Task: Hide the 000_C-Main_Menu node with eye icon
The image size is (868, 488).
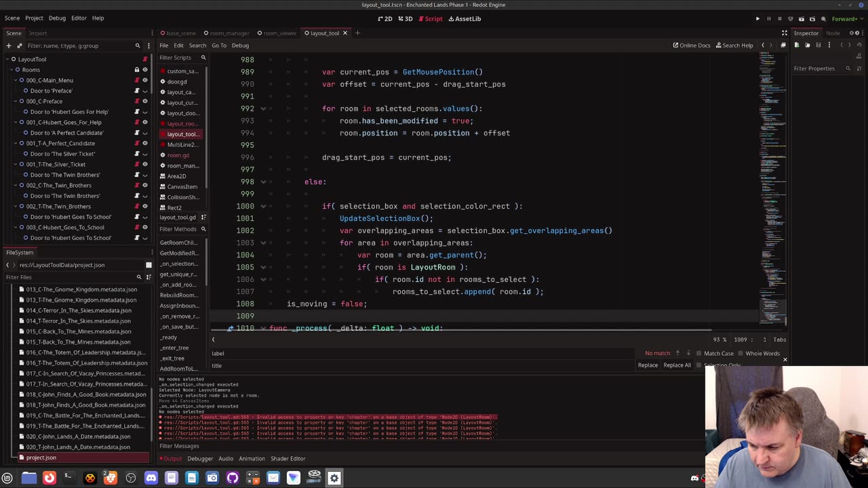Action: point(144,80)
